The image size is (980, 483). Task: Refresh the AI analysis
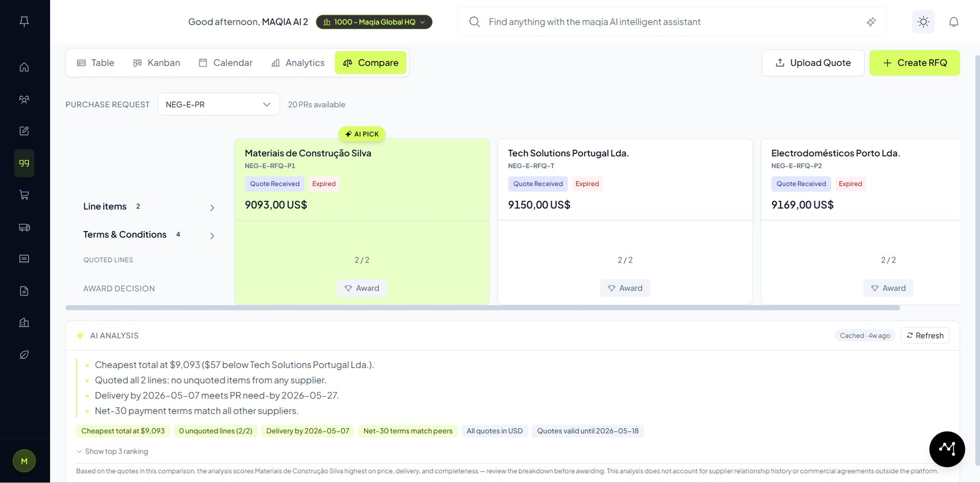pos(925,335)
